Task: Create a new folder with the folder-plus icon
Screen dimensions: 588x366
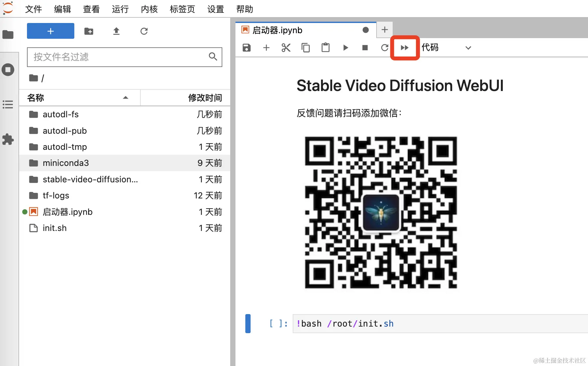Action: coord(89,31)
